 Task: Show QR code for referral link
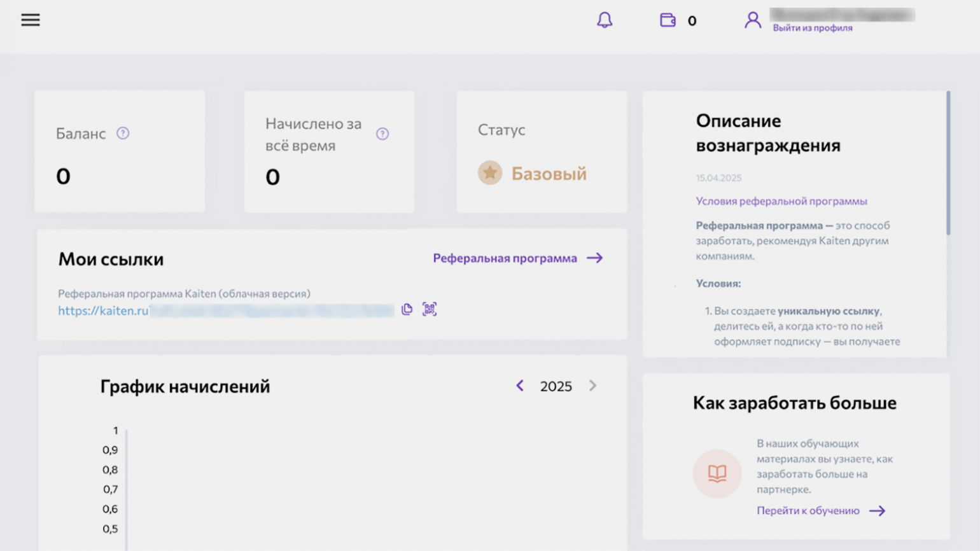click(430, 309)
